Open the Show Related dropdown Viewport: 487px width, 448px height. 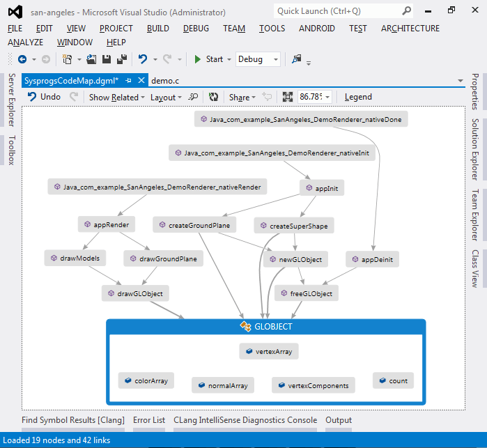(x=117, y=98)
